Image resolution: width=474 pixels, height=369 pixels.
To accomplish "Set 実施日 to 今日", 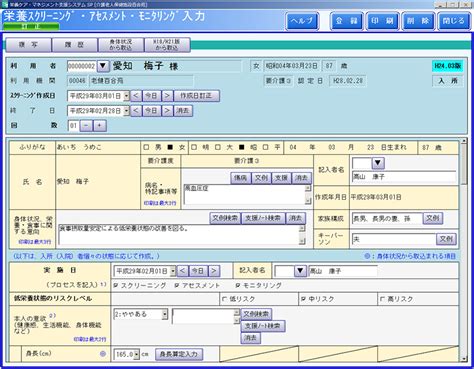I will tap(198, 271).
